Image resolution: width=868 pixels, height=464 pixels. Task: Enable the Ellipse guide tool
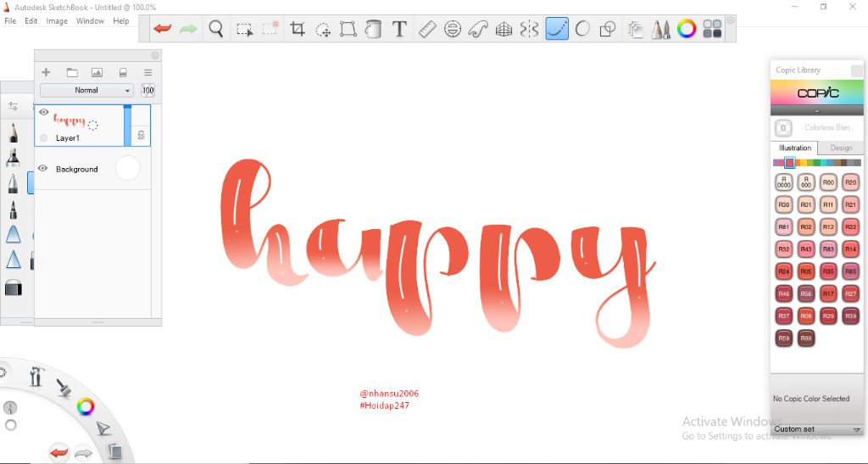coord(453,29)
